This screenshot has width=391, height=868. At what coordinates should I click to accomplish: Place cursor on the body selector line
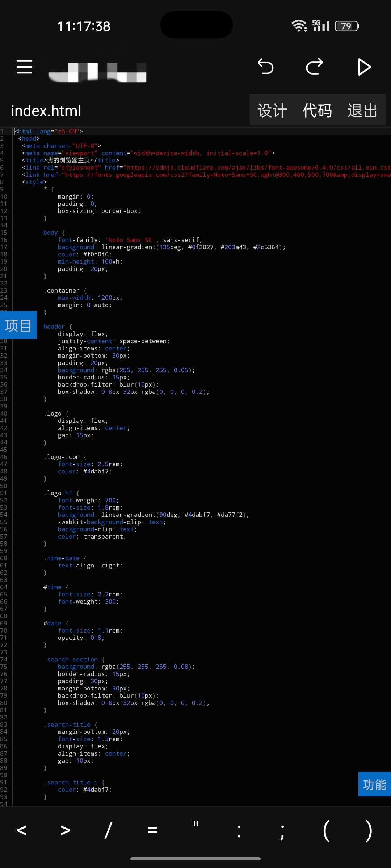[x=51, y=233]
